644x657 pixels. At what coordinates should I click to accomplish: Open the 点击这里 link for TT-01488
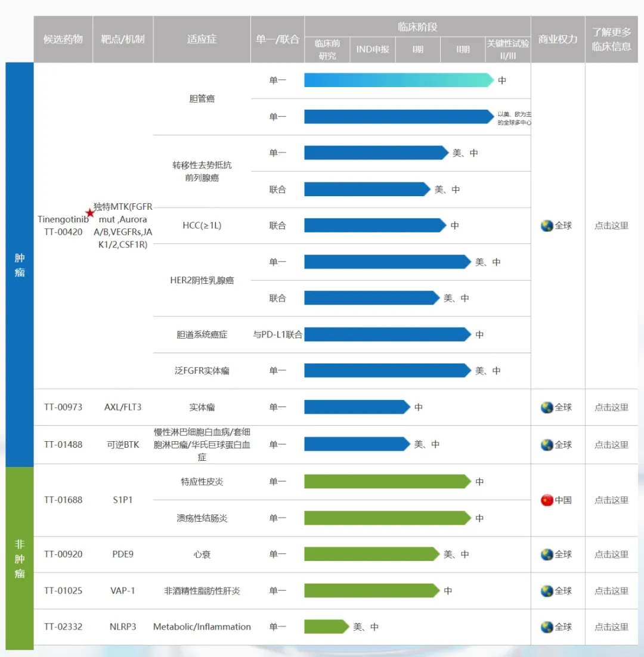[611, 445]
